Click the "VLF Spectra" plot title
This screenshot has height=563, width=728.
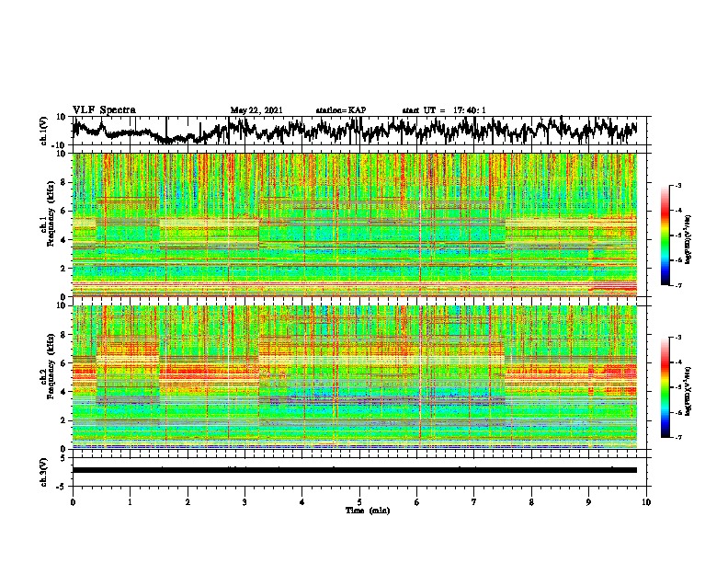tap(104, 110)
